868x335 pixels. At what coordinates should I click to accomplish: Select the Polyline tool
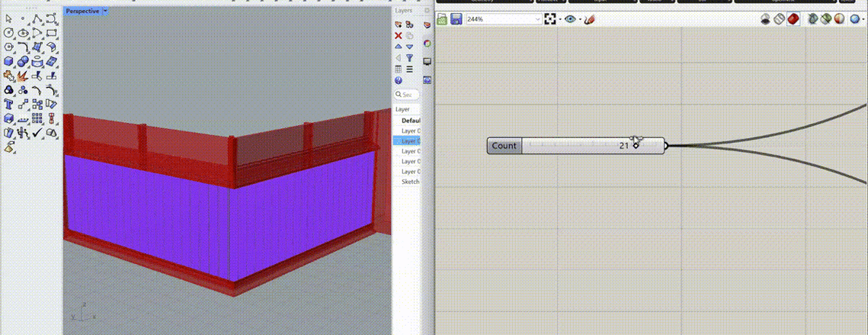(37, 19)
